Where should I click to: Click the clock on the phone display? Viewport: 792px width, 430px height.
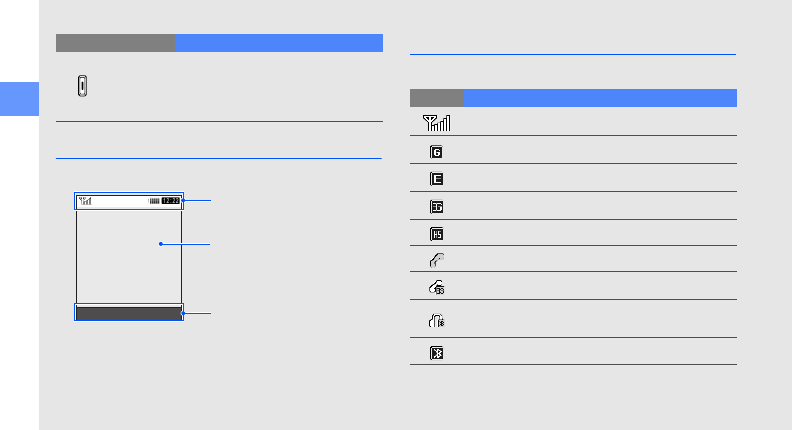pos(171,201)
